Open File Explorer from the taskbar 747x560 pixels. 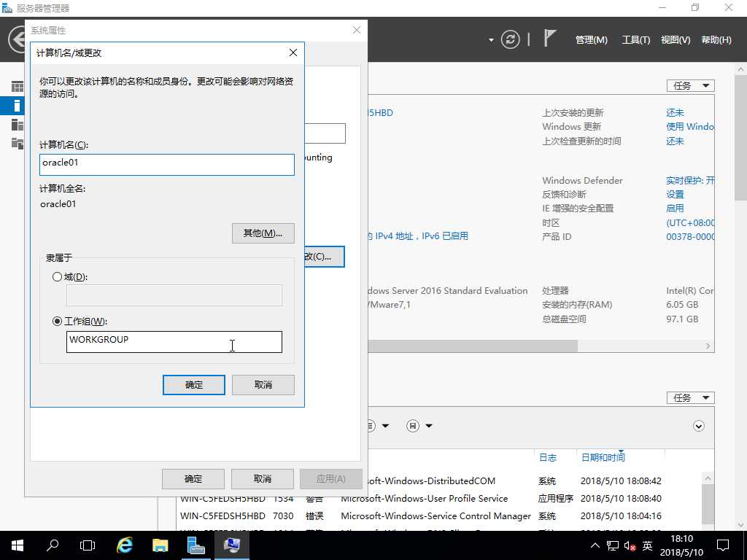point(160,545)
